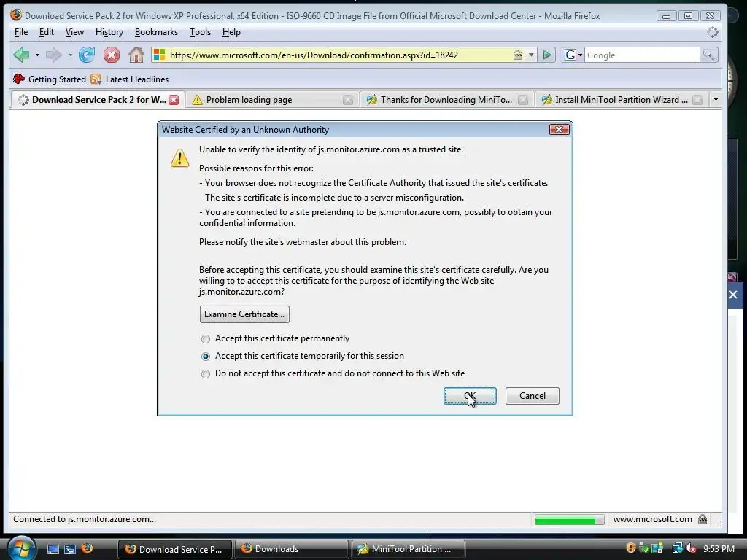Viewport: 747px width, 560px height.
Task: Open the list all tabs dropdown
Action: point(716,99)
